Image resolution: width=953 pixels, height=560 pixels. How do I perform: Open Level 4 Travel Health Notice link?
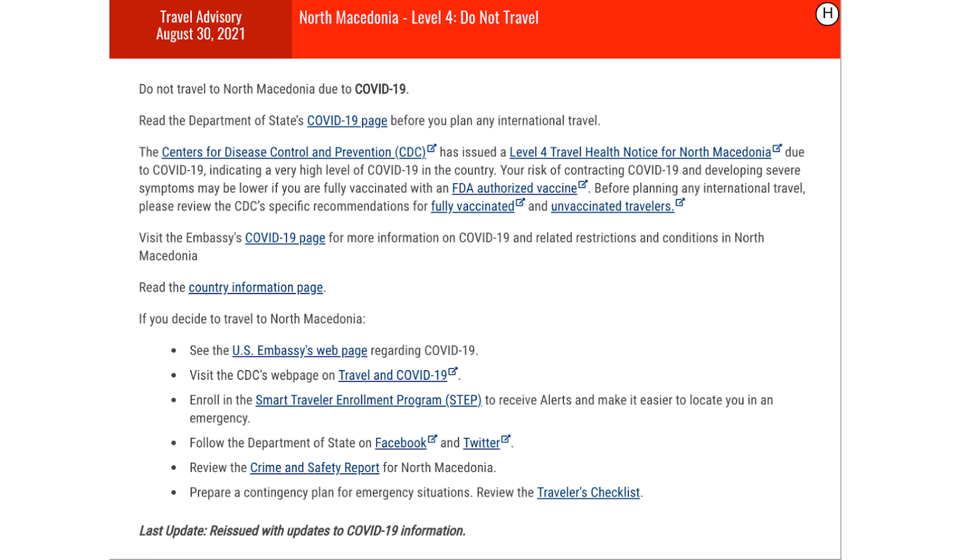[x=640, y=152]
